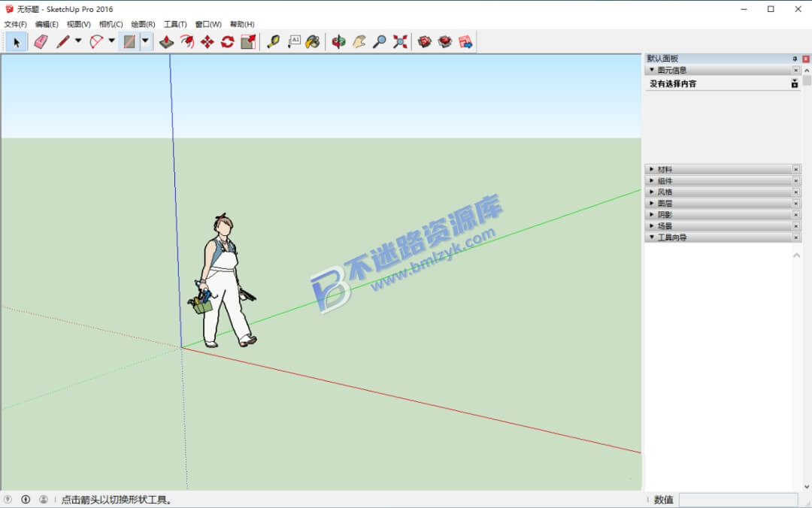Image resolution: width=812 pixels, height=508 pixels.
Task: Close the 组件 panel section
Action: (x=796, y=180)
